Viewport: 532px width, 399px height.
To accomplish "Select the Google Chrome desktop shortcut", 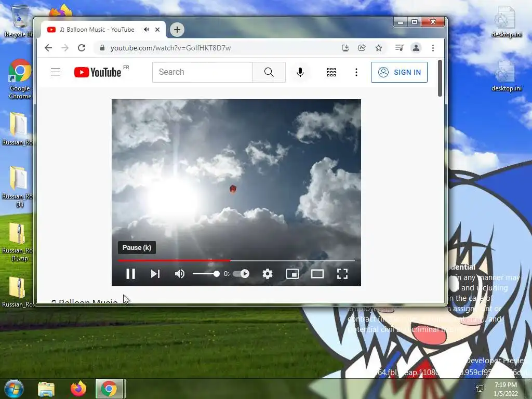I will (20, 79).
